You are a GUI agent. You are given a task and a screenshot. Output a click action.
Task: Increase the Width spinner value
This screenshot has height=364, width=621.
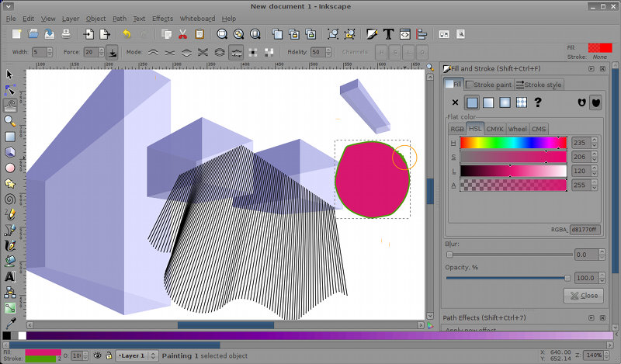49,49
